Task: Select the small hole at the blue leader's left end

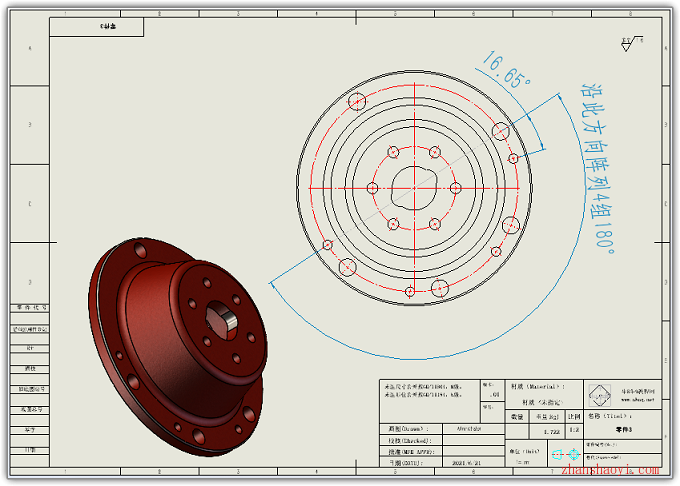Action: coord(328,245)
